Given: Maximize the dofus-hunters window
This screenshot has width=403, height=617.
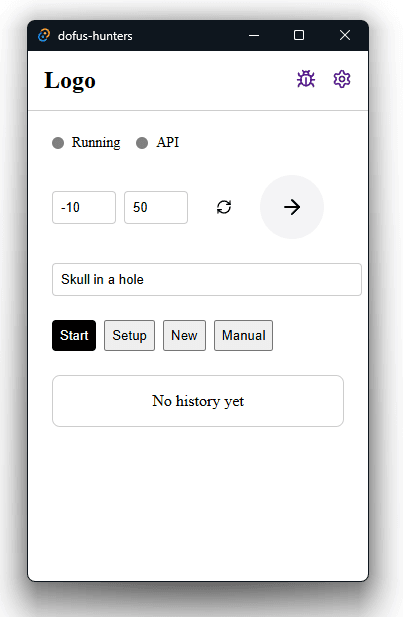Looking at the screenshot, I should tap(299, 35).
